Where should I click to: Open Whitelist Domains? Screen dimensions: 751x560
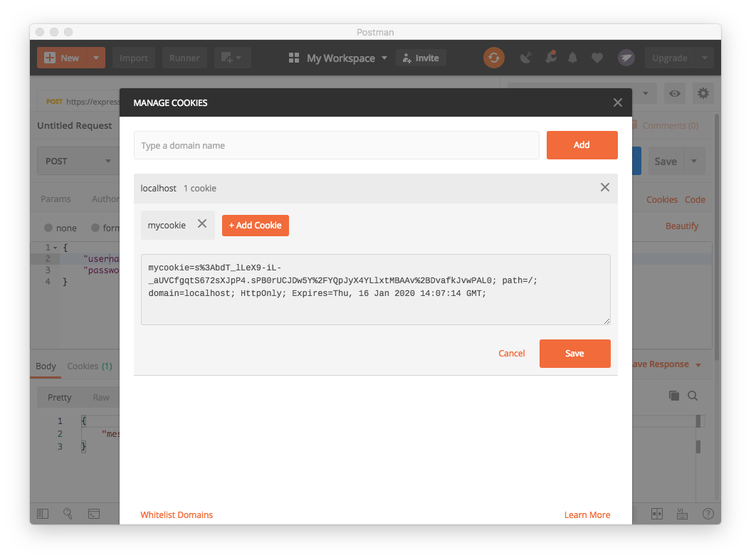pyautogui.click(x=177, y=514)
